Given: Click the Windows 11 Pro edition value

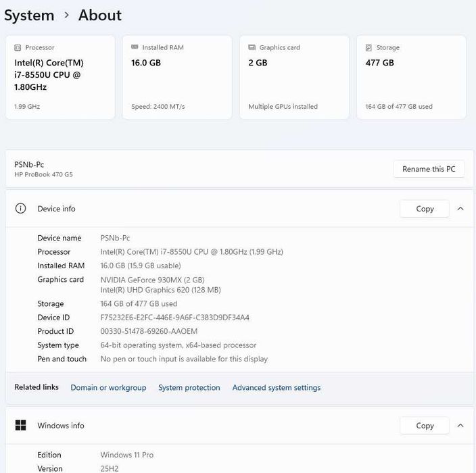Looking at the screenshot, I should coord(127,455).
